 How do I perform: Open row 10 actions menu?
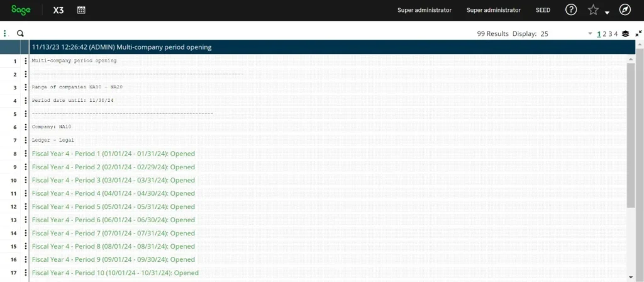point(25,180)
